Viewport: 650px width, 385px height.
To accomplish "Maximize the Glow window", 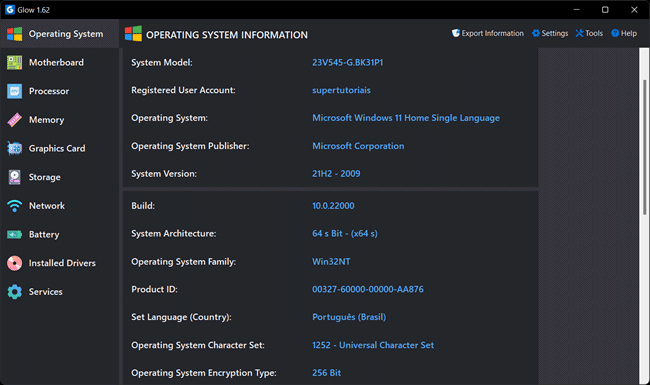I will pyautogui.click(x=605, y=10).
